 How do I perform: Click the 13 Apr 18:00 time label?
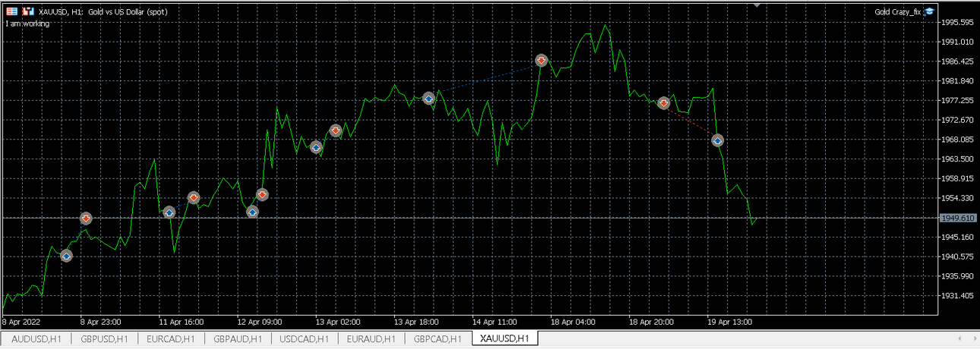pos(415,322)
